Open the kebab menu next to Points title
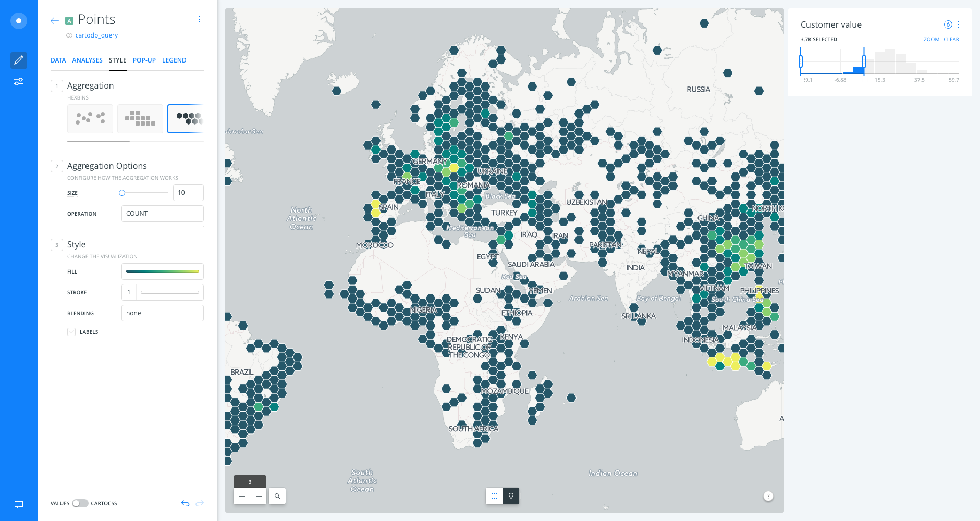Viewport: 980px width, 521px height. click(x=200, y=19)
